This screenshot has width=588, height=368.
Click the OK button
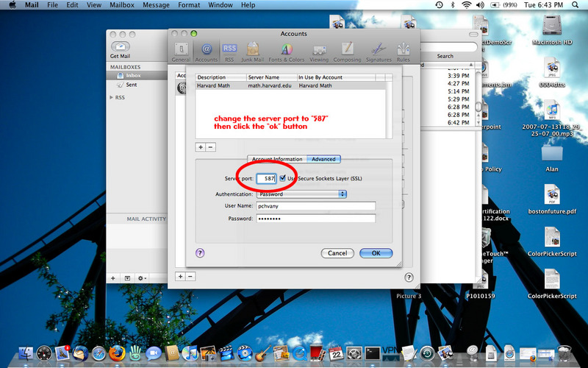point(376,253)
